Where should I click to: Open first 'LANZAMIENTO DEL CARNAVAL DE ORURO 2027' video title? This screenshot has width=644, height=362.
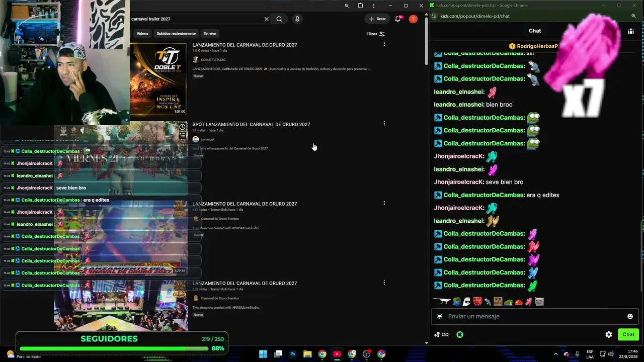245,45
